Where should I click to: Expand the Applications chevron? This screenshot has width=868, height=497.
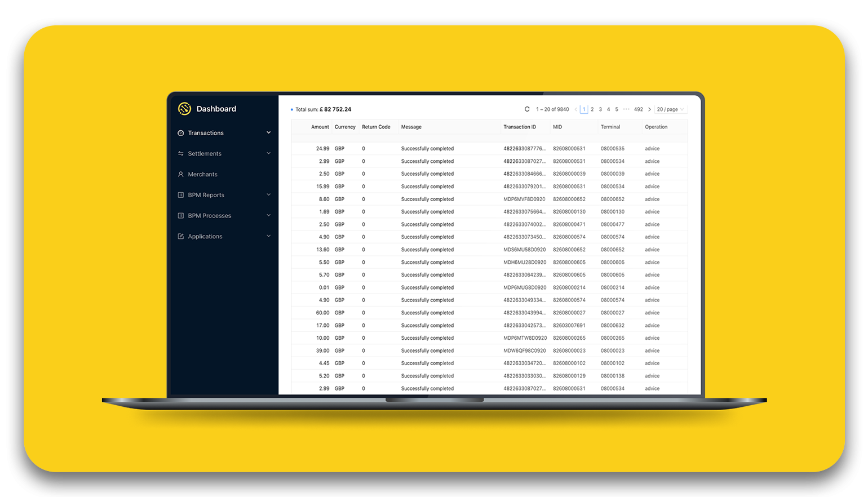(268, 236)
